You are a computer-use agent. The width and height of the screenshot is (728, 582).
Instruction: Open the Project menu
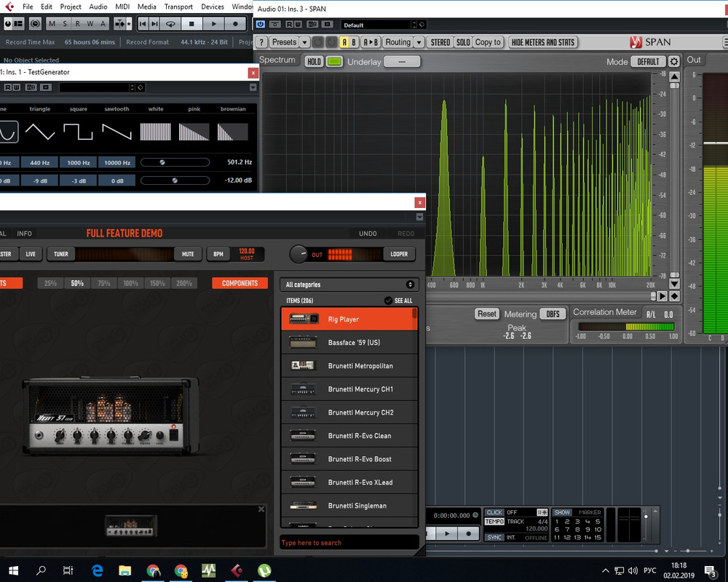[x=71, y=7]
